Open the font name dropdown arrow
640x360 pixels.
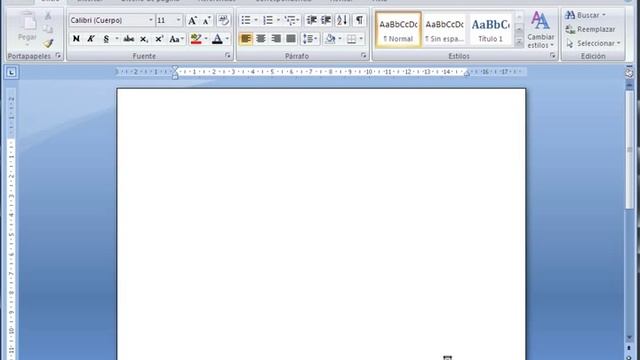(151, 20)
